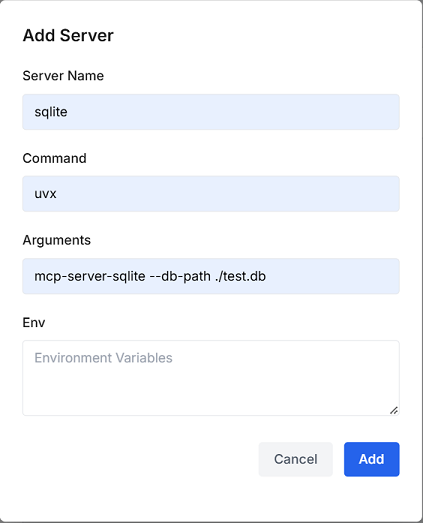Click the Server Name field containing sqlite
The width and height of the screenshot is (423, 523).
click(211, 112)
